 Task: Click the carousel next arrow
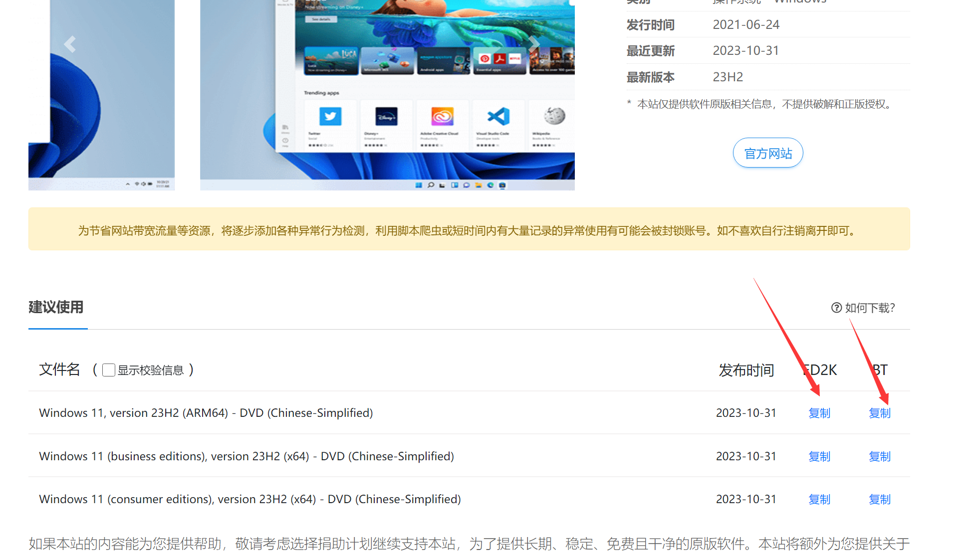tap(534, 44)
